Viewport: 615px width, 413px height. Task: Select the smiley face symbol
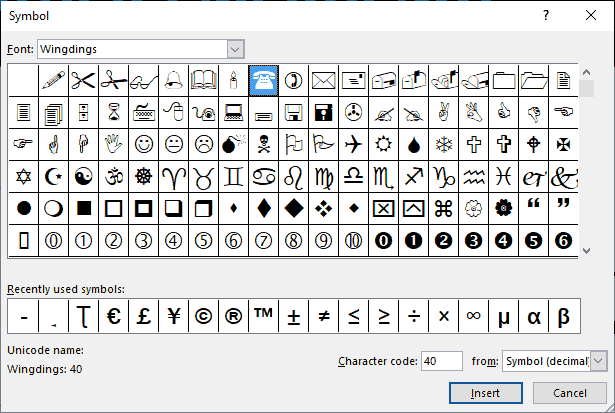[144, 144]
